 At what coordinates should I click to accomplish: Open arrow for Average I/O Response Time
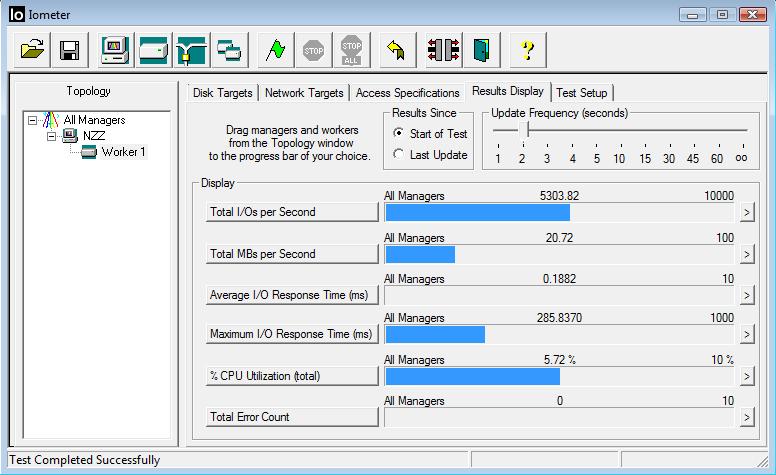747,296
